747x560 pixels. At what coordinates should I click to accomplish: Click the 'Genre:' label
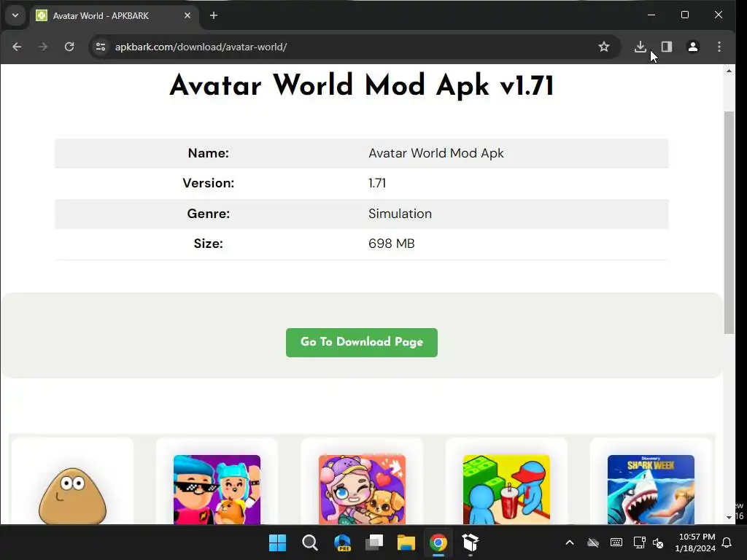point(208,214)
